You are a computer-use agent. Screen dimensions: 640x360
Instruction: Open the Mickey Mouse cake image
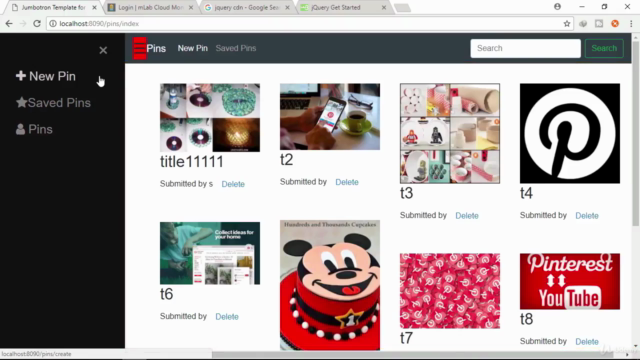(330, 285)
